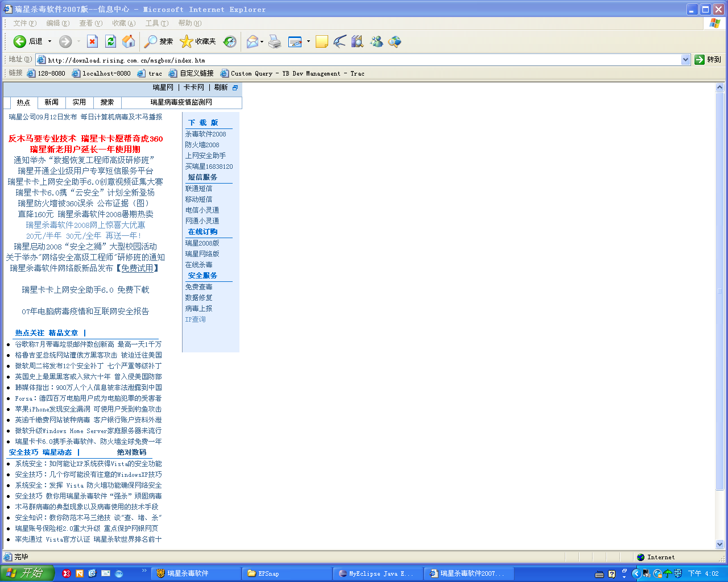Click the 卡卡网 link at top
728x582 pixels.
(194, 88)
